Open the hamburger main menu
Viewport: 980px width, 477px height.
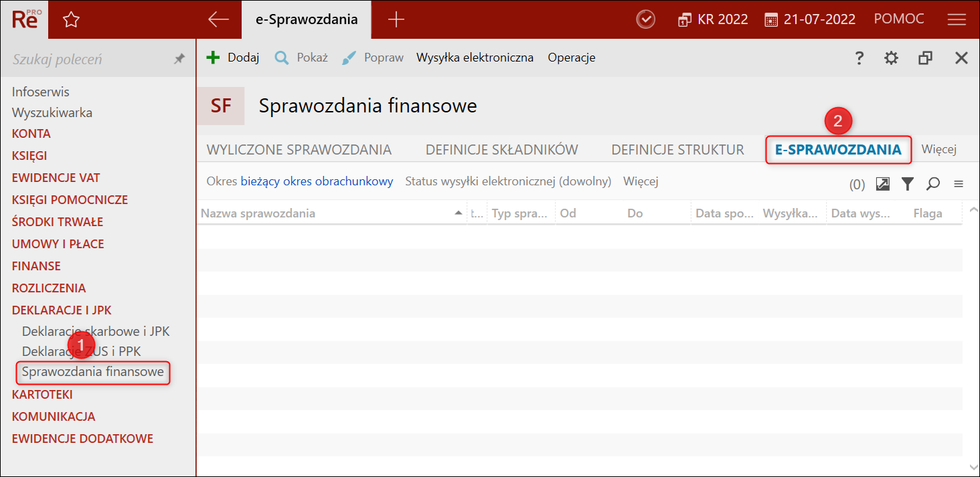point(957,20)
